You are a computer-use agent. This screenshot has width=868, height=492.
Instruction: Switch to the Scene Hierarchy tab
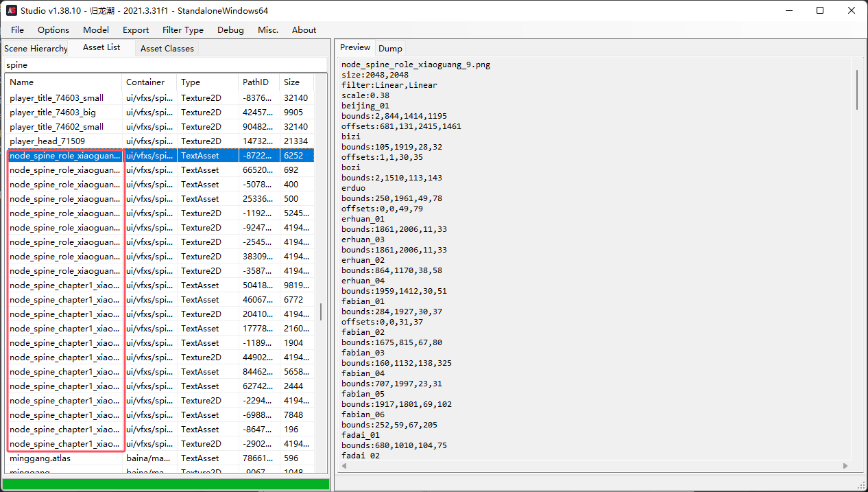tap(36, 49)
